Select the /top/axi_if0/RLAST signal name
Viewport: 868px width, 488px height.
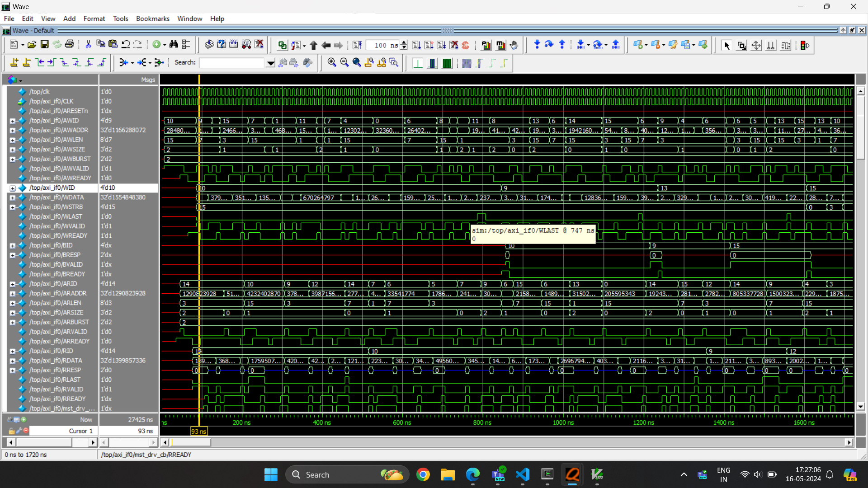[x=55, y=380]
